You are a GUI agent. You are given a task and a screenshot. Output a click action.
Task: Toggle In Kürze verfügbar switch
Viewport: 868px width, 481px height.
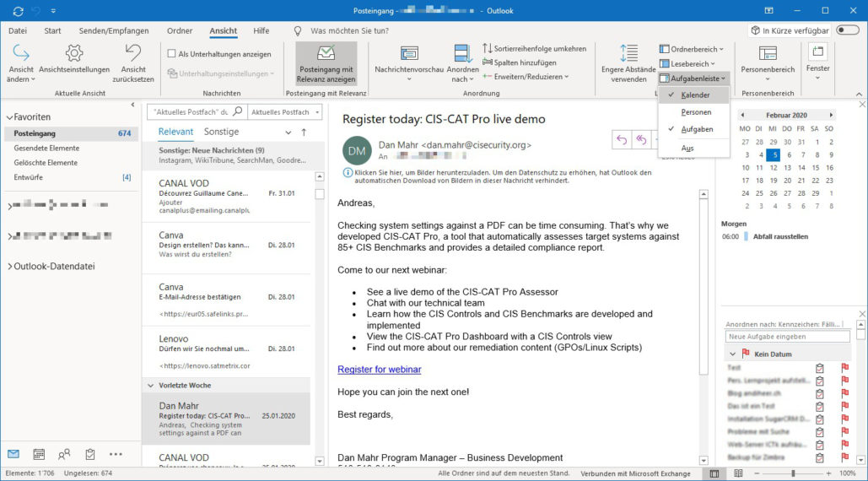point(847,30)
